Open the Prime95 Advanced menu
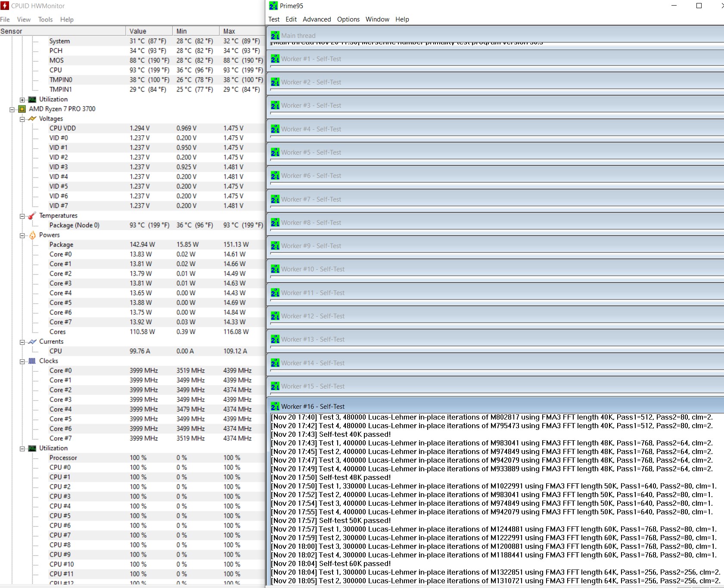This screenshot has height=588, width=724. click(x=317, y=19)
